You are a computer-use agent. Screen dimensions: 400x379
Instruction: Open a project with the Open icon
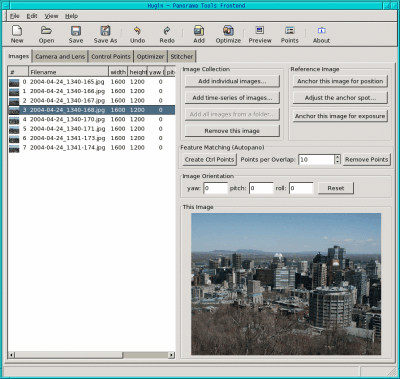pyautogui.click(x=46, y=31)
